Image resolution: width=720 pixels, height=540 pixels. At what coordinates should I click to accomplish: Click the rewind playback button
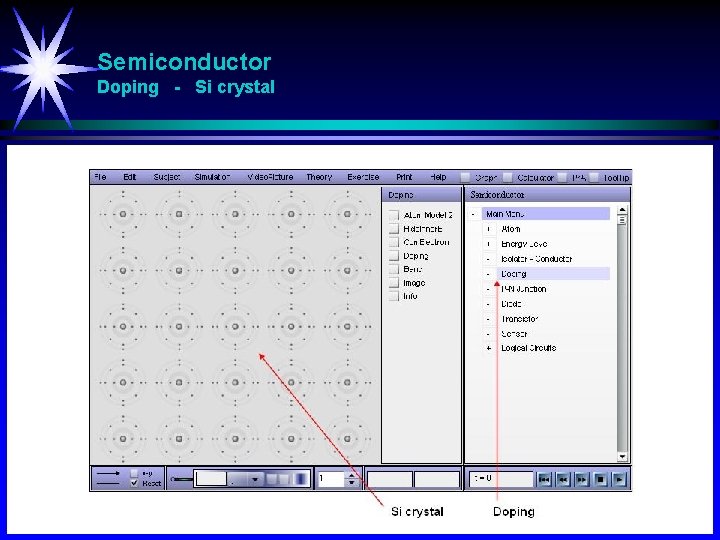pyautogui.click(x=562, y=479)
